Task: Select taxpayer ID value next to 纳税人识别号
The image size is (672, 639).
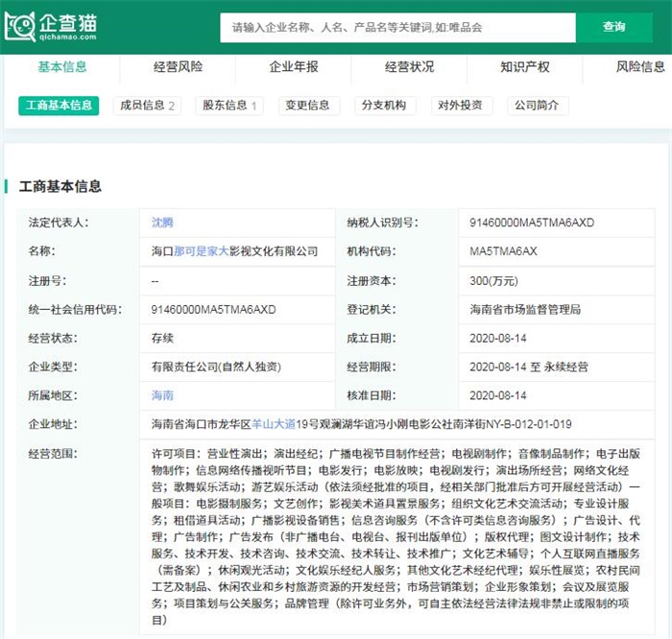Action: pos(532,223)
